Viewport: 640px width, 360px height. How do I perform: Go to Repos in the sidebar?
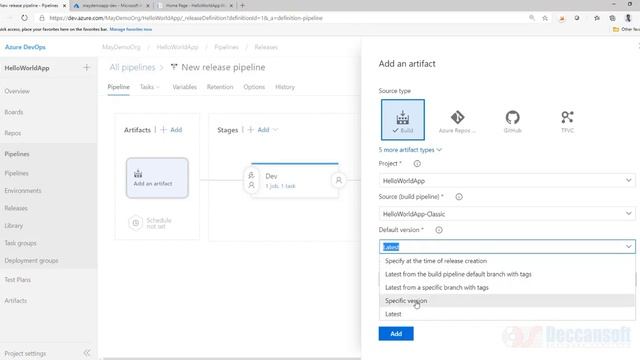click(x=13, y=133)
